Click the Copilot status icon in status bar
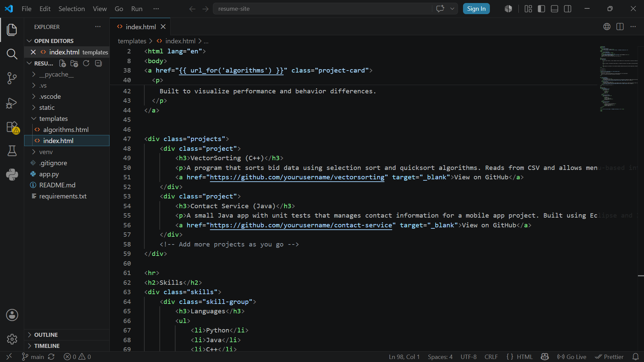Screen dimensions: 644x362 point(545,357)
